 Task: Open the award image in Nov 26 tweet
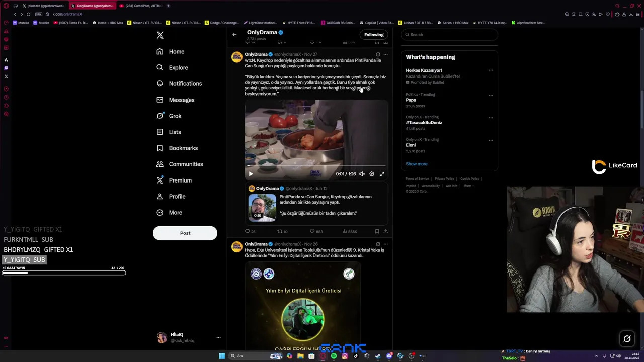[303, 305]
